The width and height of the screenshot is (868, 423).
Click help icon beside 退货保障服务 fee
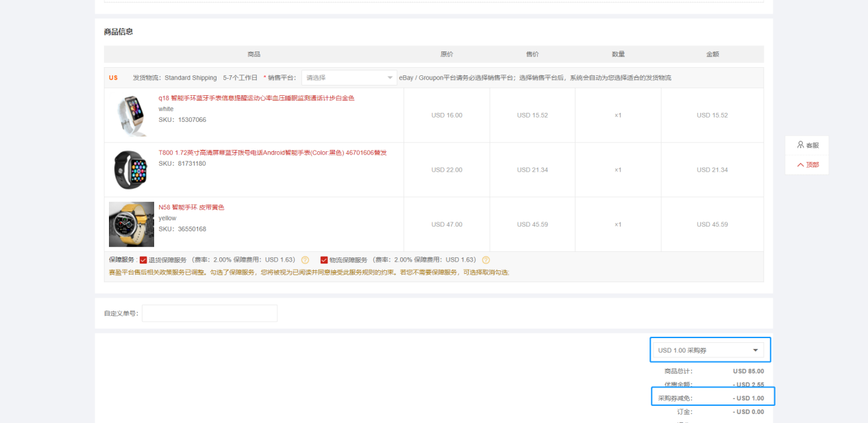[x=305, y=260]
